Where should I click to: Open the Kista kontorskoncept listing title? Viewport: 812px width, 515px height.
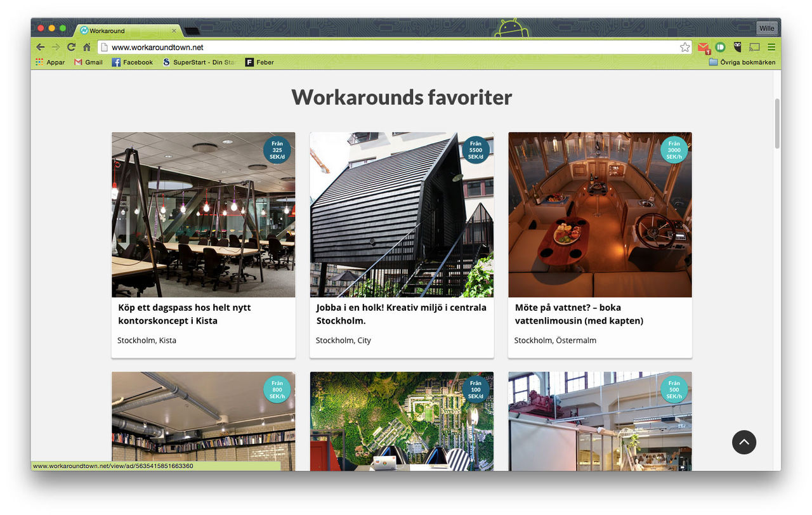click(x=185, y=314)
